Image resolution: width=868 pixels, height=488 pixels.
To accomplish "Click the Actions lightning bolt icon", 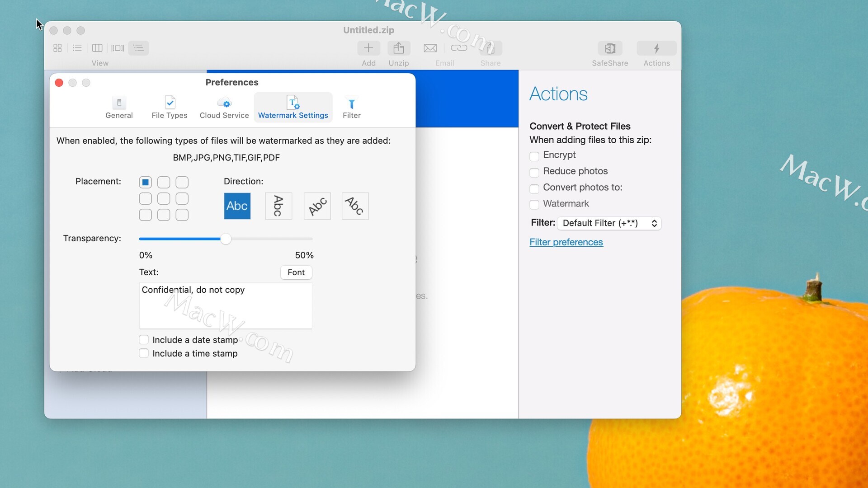I will 656,48.
